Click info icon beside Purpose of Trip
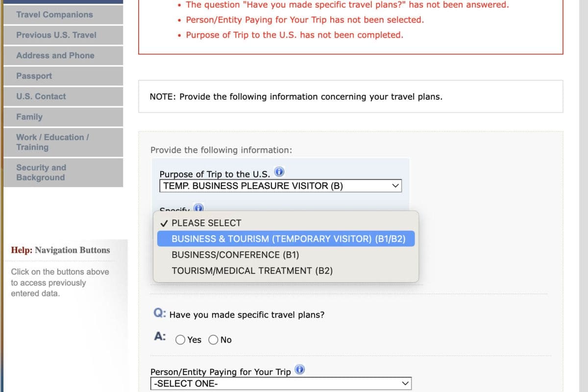588x392 pixels. tap(279, 172)
